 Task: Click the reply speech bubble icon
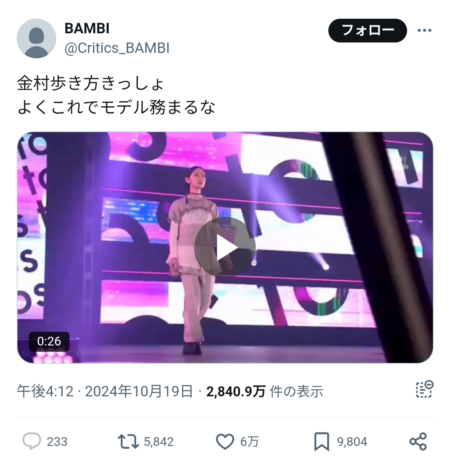click(x=32, y=441)
